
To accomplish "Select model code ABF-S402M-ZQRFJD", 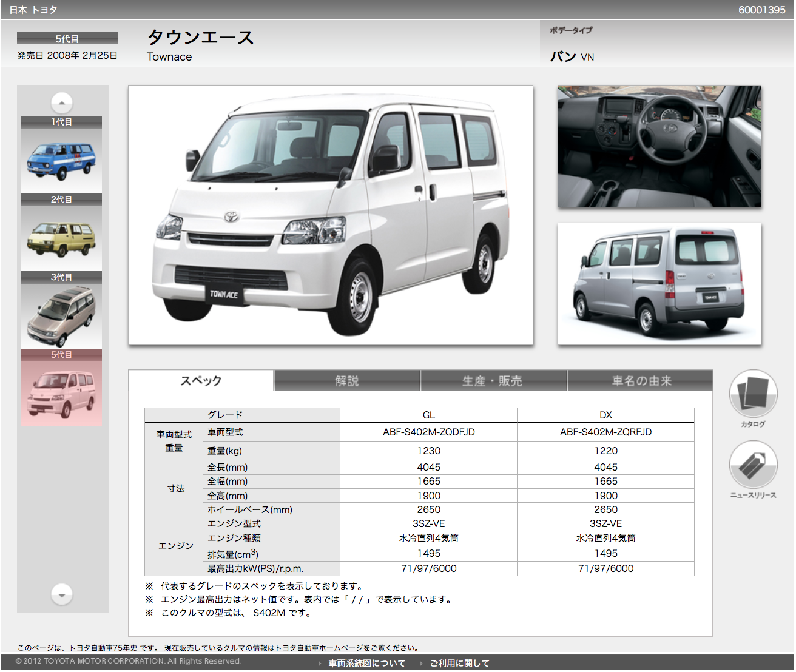I will click(x=606, y=432).
